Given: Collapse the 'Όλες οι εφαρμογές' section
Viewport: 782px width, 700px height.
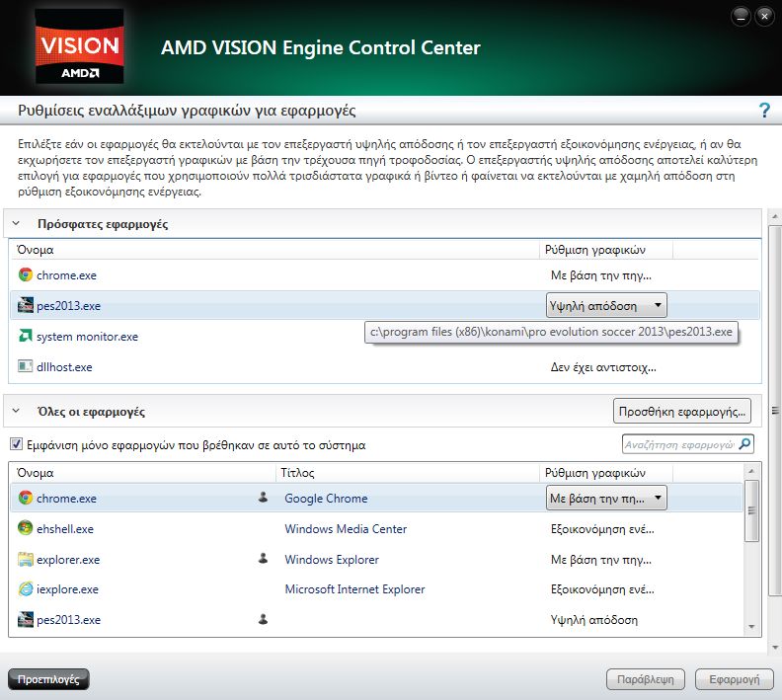Looking at the screenshot, I should tap(16, 411).
